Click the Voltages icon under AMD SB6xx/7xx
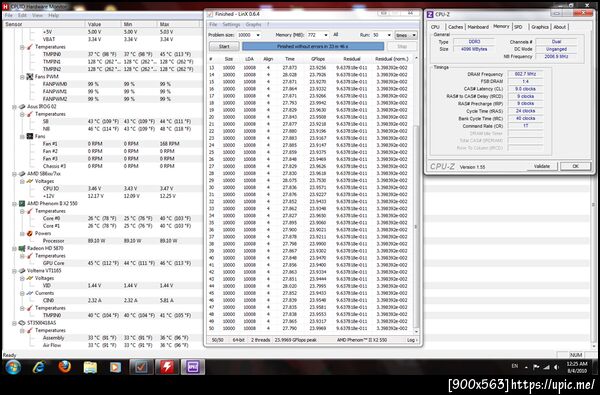Viewport: 600px width, 395px height. click(29, 181)
